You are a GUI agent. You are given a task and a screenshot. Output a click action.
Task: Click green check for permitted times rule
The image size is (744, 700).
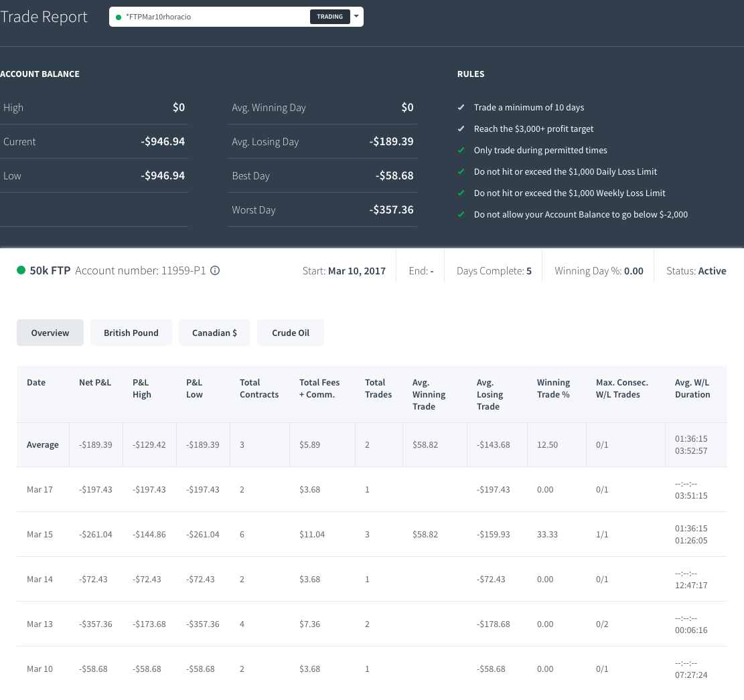pos(461,150)
